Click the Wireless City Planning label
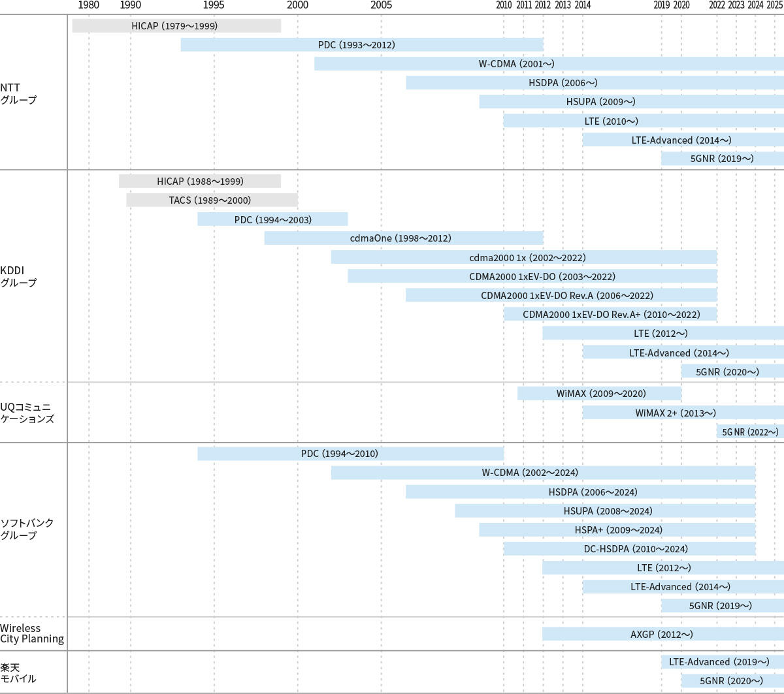This screenshot has width=784, height=694. (x=32, y=633)
